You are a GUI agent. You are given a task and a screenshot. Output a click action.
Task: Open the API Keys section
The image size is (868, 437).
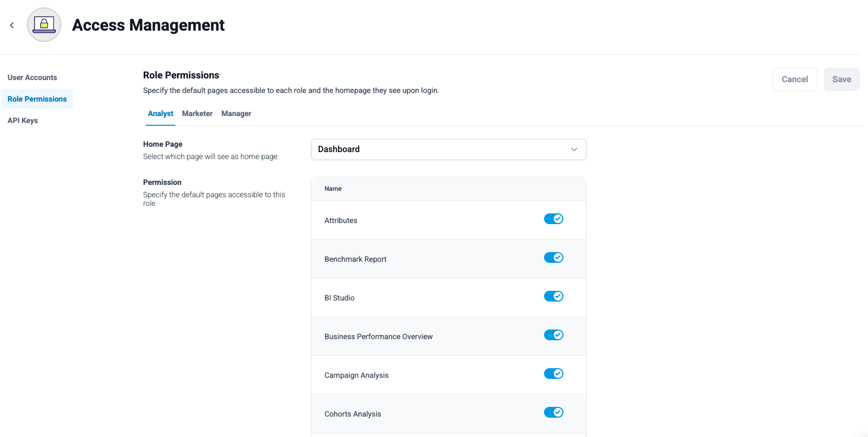point(23,120)
